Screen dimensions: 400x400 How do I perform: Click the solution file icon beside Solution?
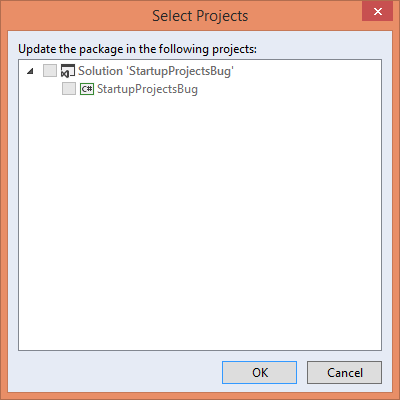(x=68, y=71)
